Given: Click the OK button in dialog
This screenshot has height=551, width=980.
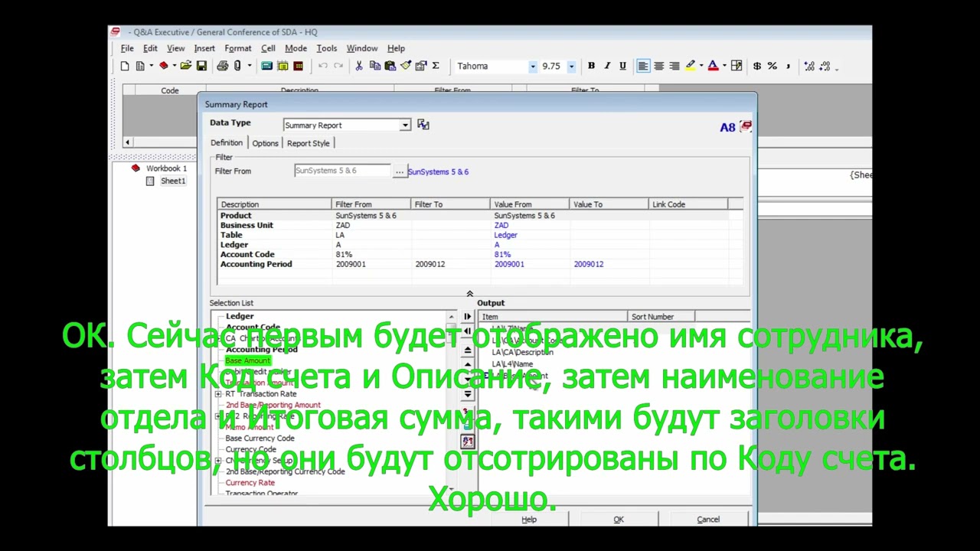Looking at the screenshot, I should (x=619, y=520).
